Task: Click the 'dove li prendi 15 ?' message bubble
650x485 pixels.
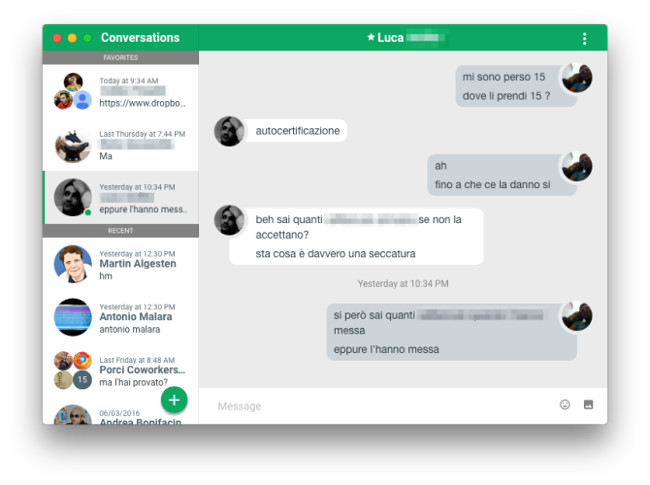Action: (506, 96)
